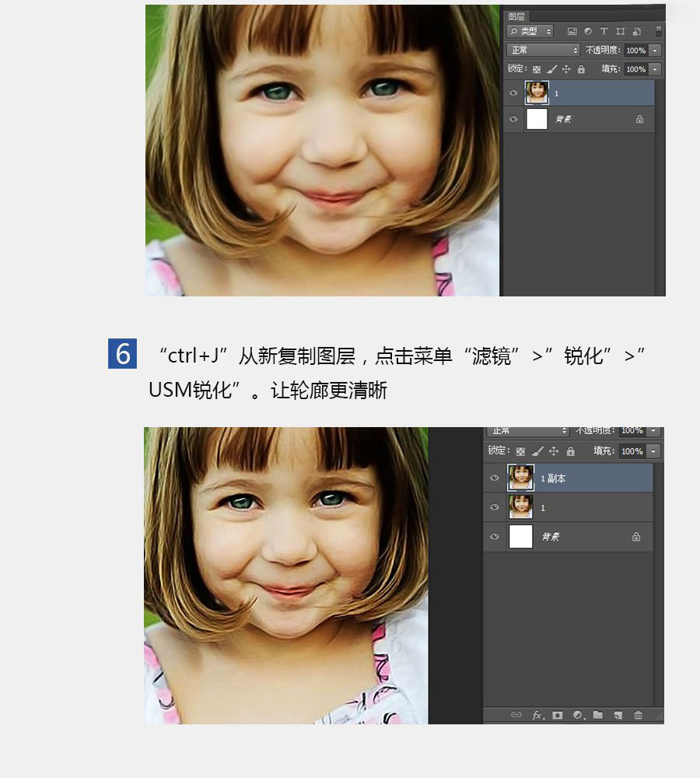Toggle eye of layer 1 below 1 副本

tap(495, 507)
